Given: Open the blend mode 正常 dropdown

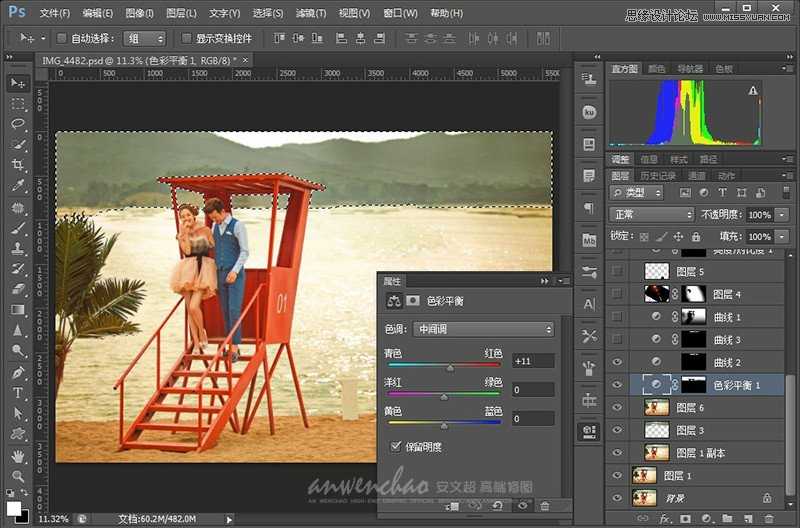Looking at the screenshot, I should coord(652,215).
